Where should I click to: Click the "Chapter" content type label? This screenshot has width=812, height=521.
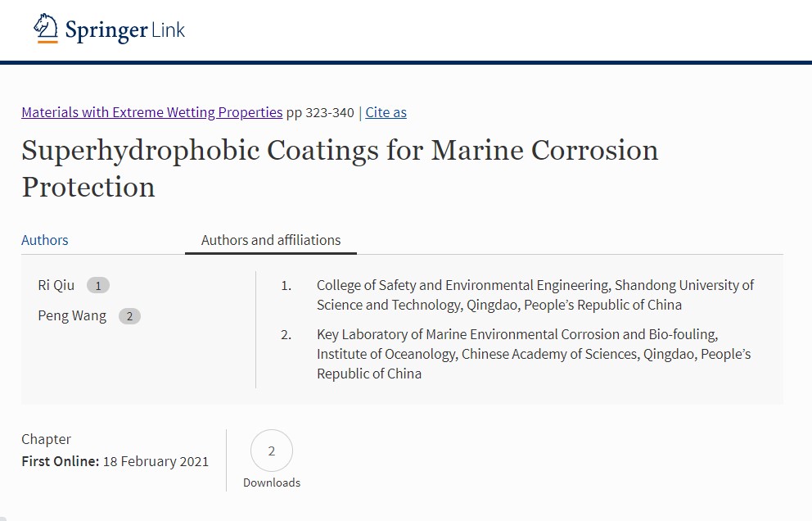click(x=47, y=439)
